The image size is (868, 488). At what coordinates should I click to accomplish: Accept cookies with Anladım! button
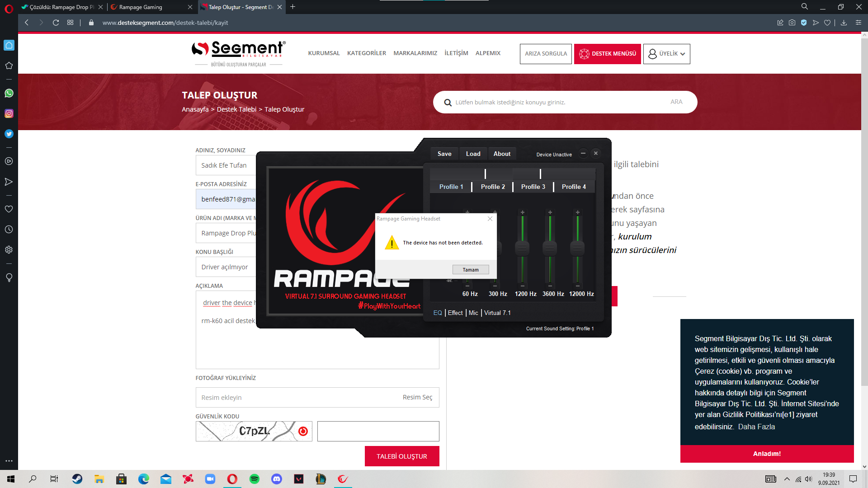[x=767, y=454]
